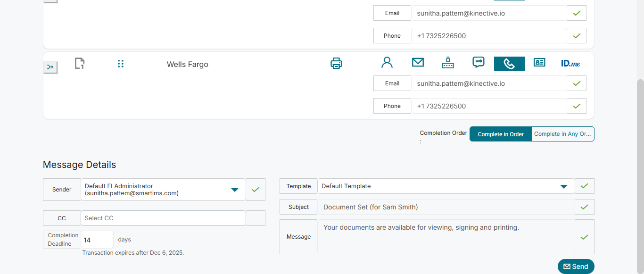
Task: Click the printer icon beside Wells Fargo
Action: click(336, 63)
